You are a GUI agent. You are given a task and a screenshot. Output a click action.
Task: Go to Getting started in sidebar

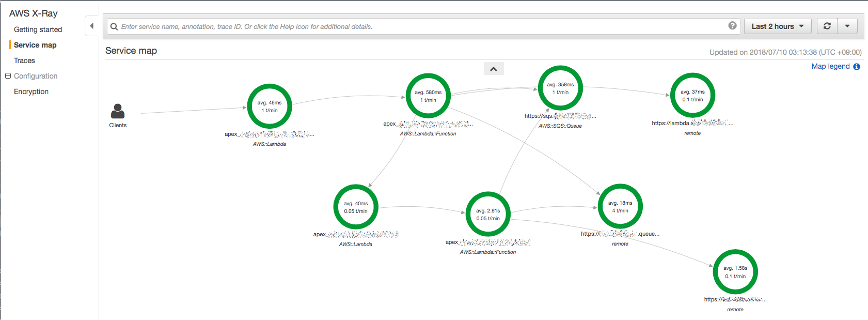tap(38, 29)
